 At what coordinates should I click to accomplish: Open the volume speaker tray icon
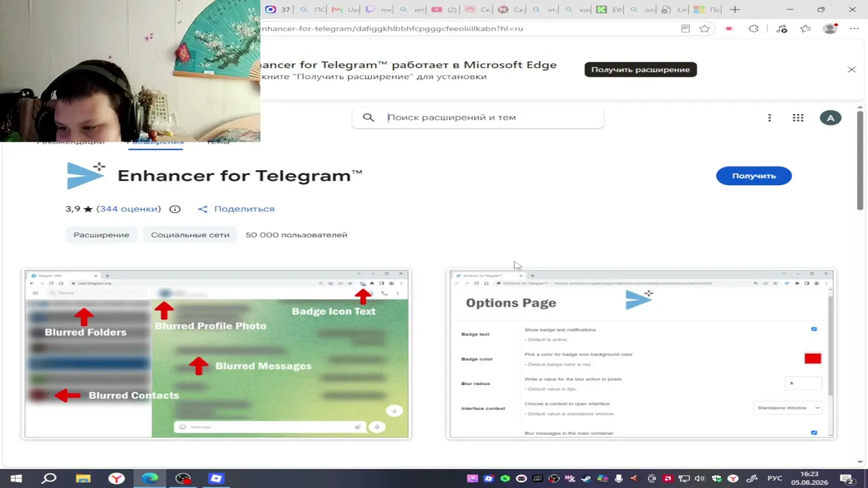click(701, 479)
